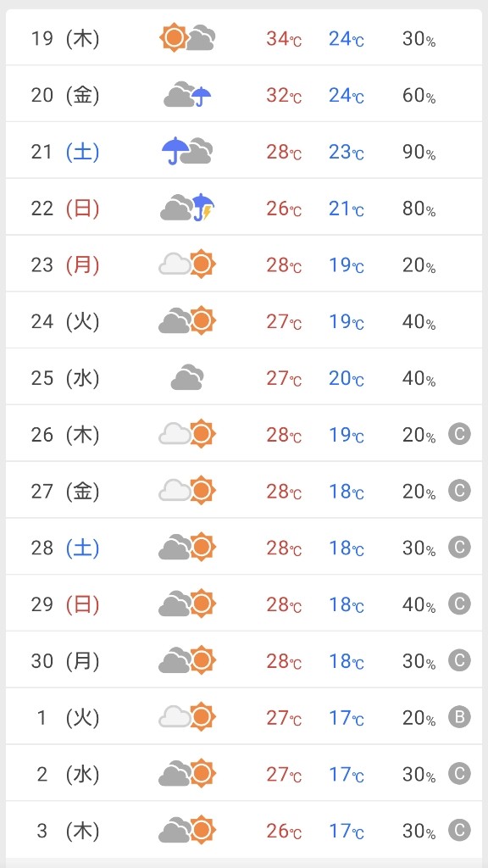The width and height of the screenshot is (488, 868).
Task: Click the 34℃ high temperature for the 19th
Action: [284, 38]
